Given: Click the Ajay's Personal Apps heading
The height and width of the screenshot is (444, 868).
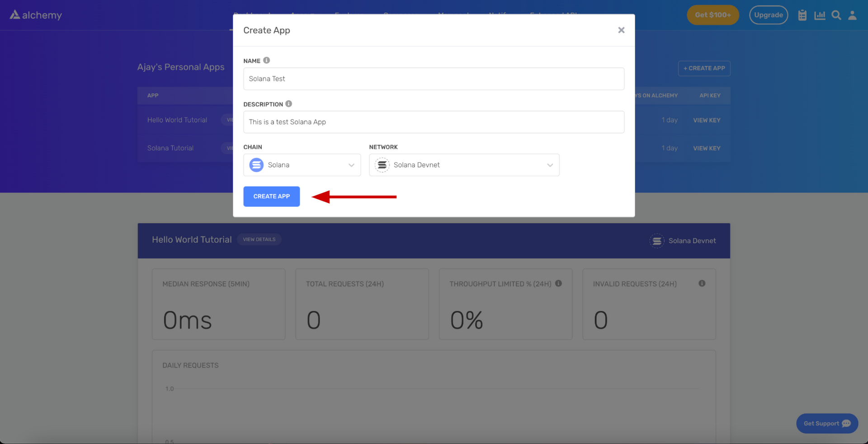Looking at the screenshot, I should 181,67.
